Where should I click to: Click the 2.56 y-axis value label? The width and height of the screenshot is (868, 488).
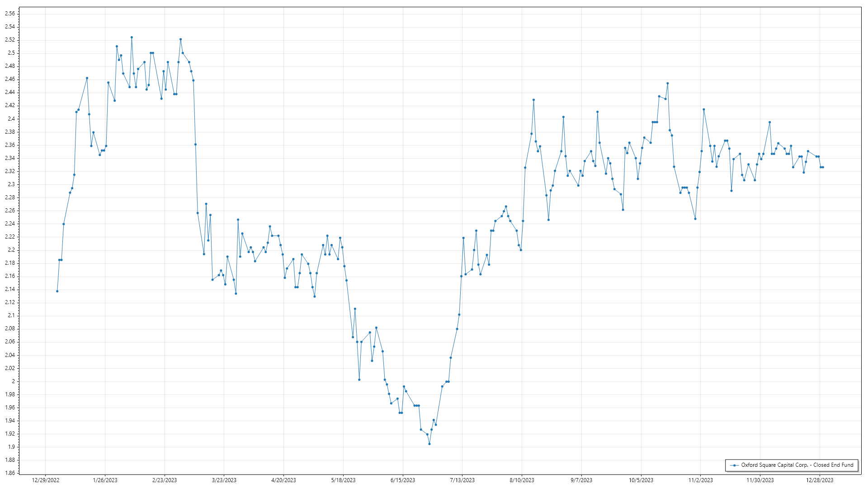9,14
